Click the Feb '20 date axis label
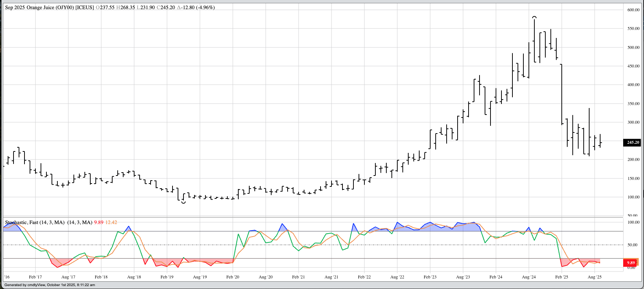 tap(232, 277)
